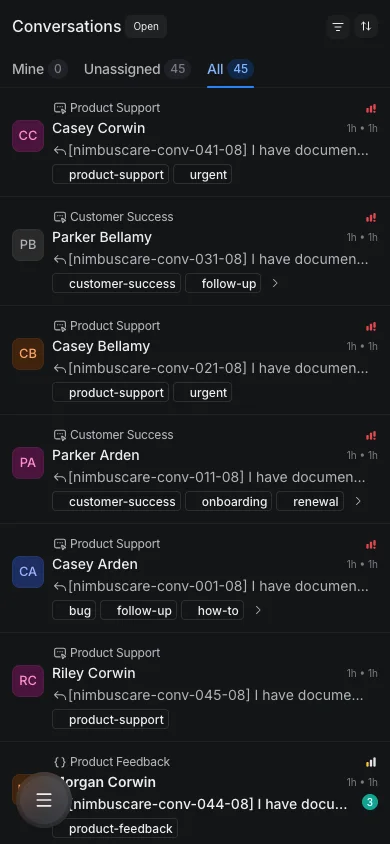Click product-support label on Riley Corwin row
The width and height of the screenshot is (390, 844).
pos(110,719)
